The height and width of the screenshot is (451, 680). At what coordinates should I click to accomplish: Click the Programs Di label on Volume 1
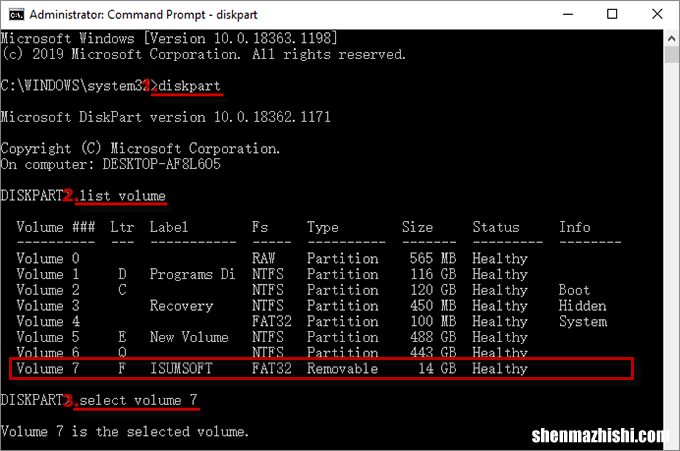point(192,275)
